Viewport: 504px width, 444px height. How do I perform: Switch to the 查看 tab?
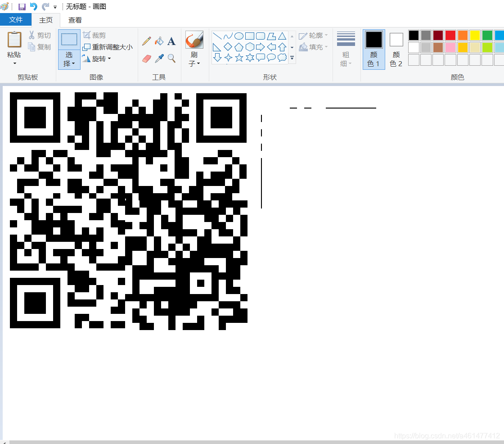75,20
